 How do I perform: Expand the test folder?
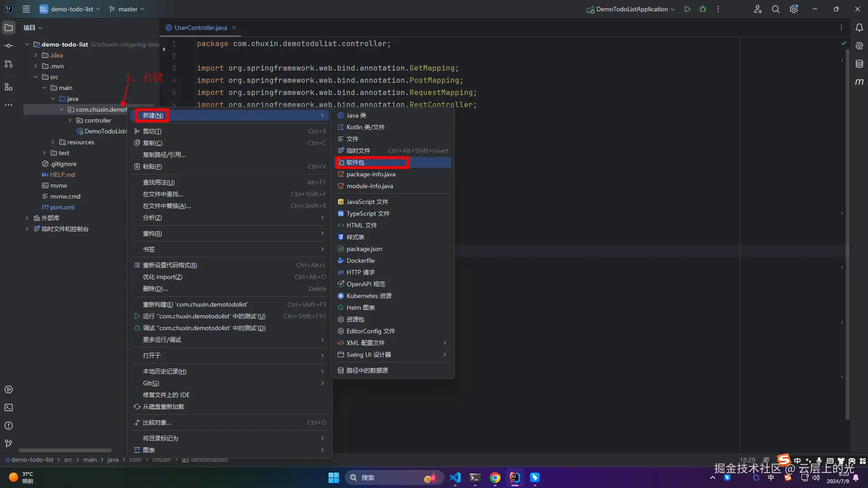point(44,153)
